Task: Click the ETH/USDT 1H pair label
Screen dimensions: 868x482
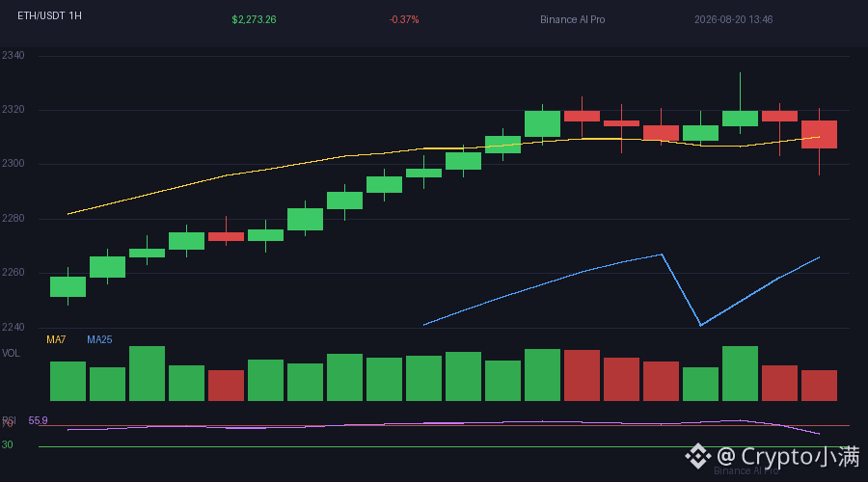Action: tap(49, 16)
